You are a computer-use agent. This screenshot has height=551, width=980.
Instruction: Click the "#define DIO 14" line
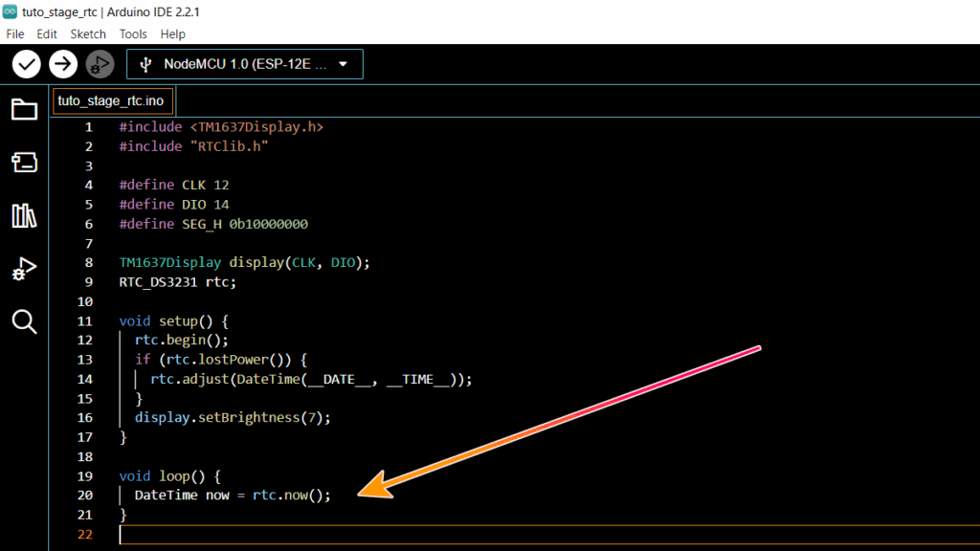[x=174, y=205]
